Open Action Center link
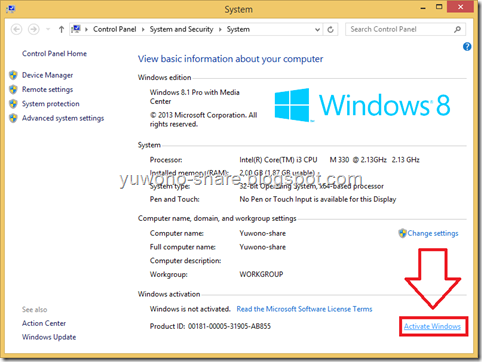Viewport: 482px width, 362px height. coord(44,323)
